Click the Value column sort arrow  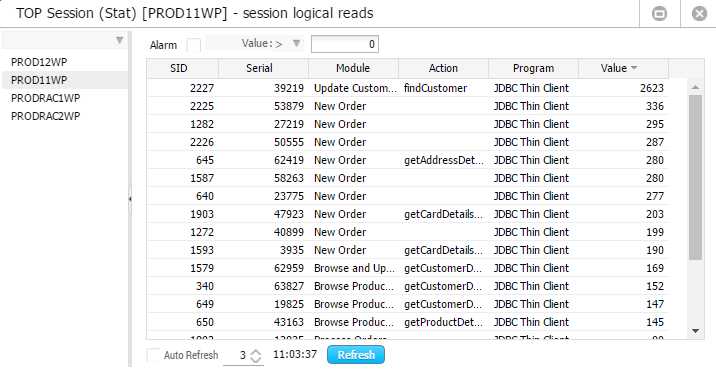pyautogui.click(x=634, y=68)
